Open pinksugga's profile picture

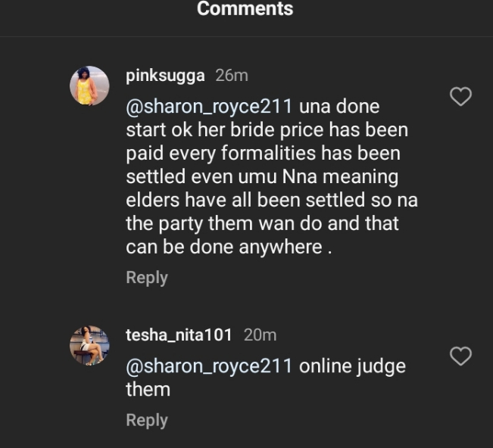[x=89, y=86]
